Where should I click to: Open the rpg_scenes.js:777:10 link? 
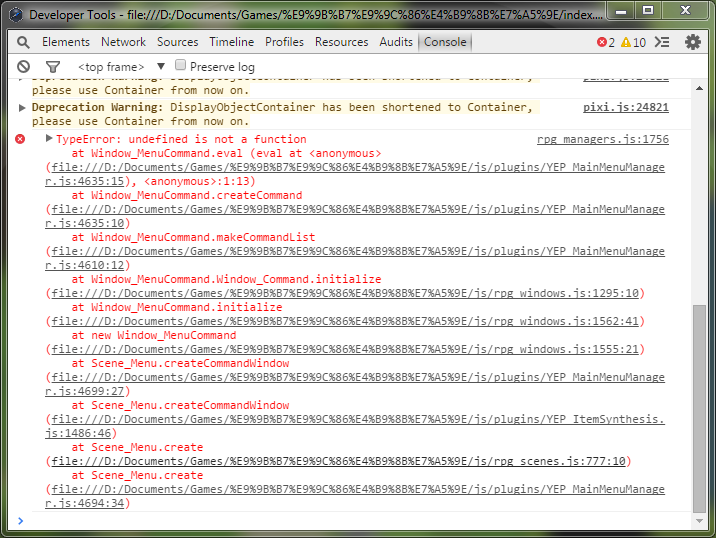(x=338, y=461)
